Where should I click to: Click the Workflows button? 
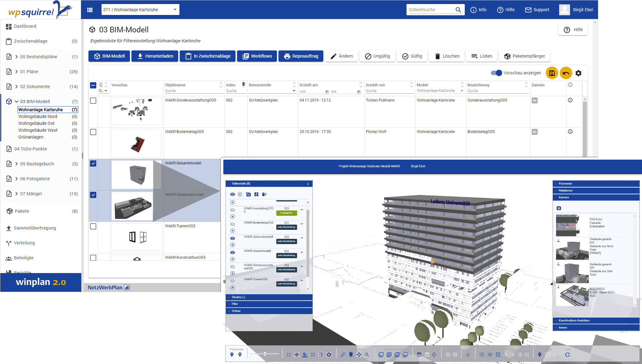[257, 56]
